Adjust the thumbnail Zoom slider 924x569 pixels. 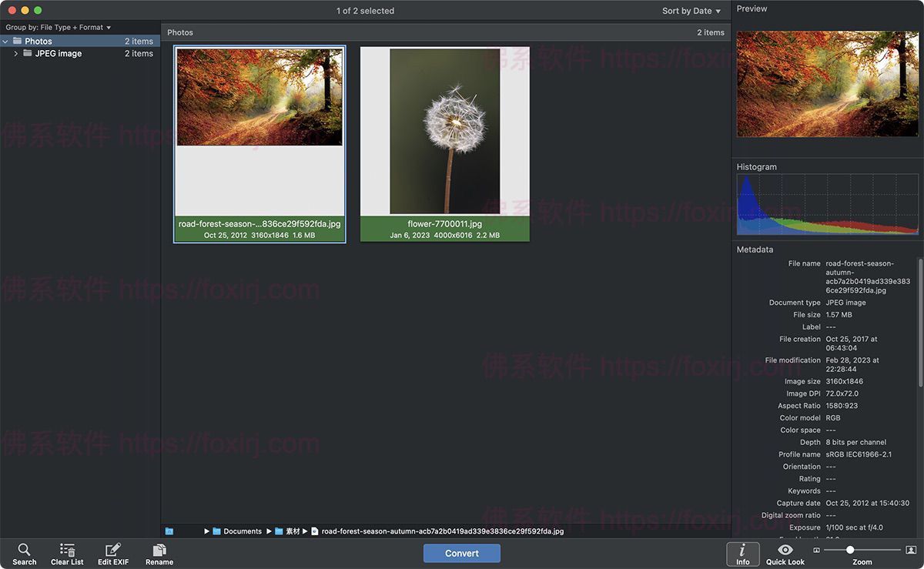pyautogui.click(x=850, y=550)
